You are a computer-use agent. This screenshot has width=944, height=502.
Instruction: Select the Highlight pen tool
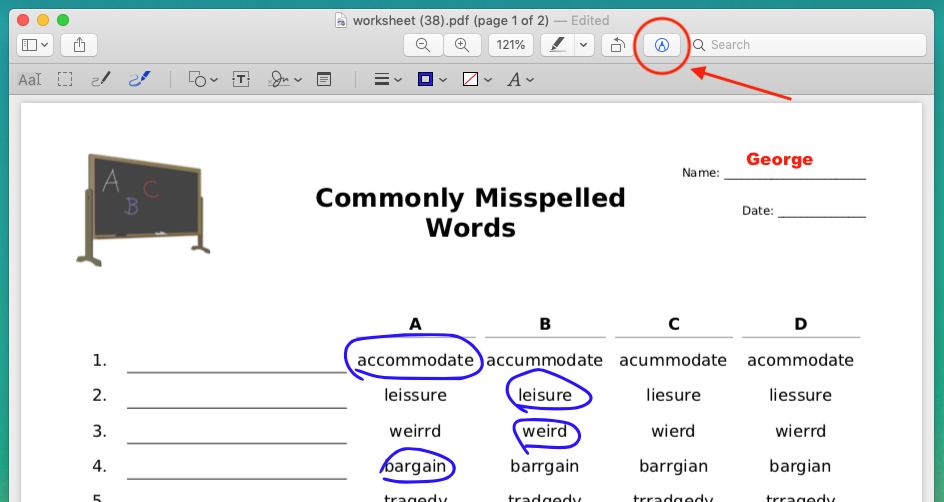pos(557,45)
